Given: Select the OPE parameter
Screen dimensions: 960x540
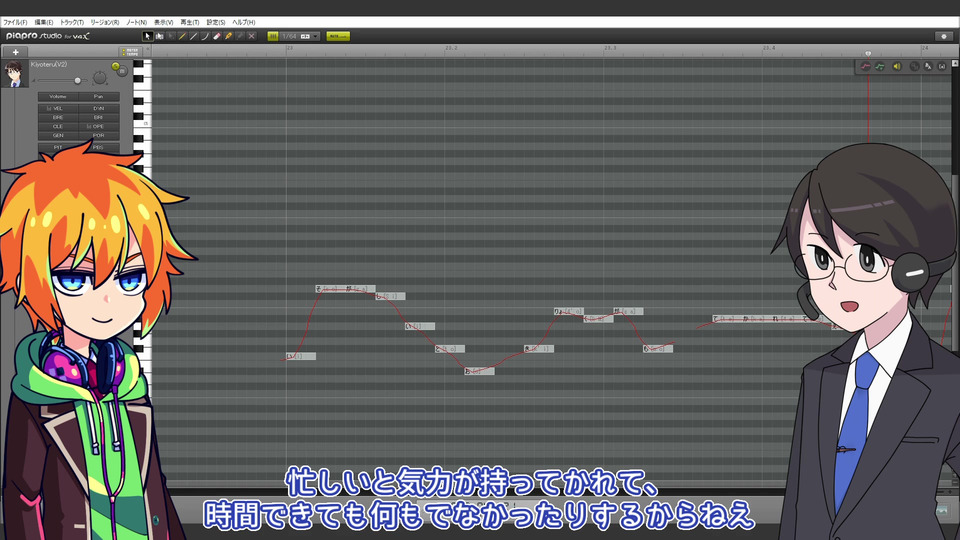Looking at the screenshot, I should [x=99, y=126].
